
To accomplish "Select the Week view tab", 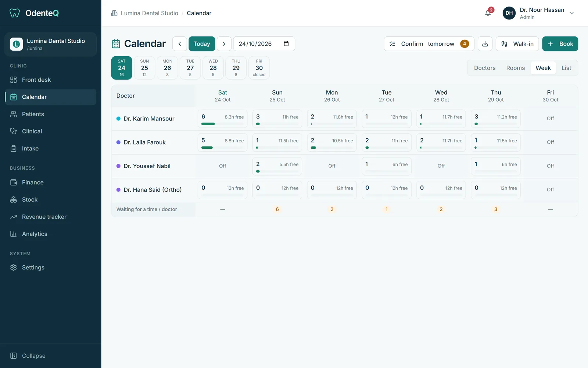I will (x=543, y=68).
